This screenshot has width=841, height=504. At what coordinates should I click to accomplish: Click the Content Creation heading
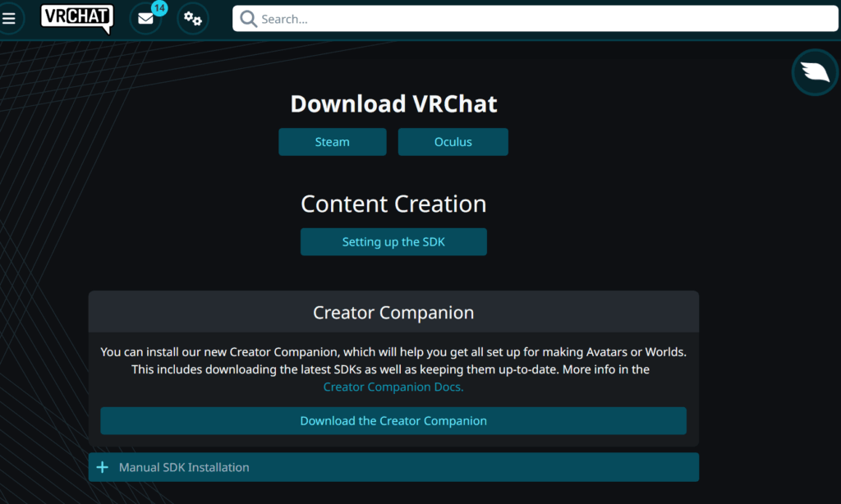(393, 204)
